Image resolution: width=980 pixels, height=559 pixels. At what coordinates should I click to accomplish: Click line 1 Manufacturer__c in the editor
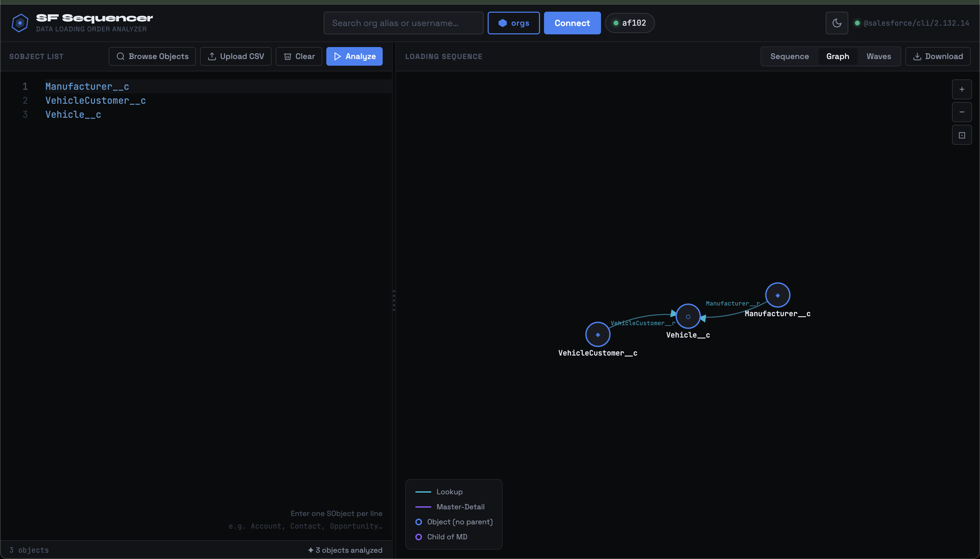87,86
